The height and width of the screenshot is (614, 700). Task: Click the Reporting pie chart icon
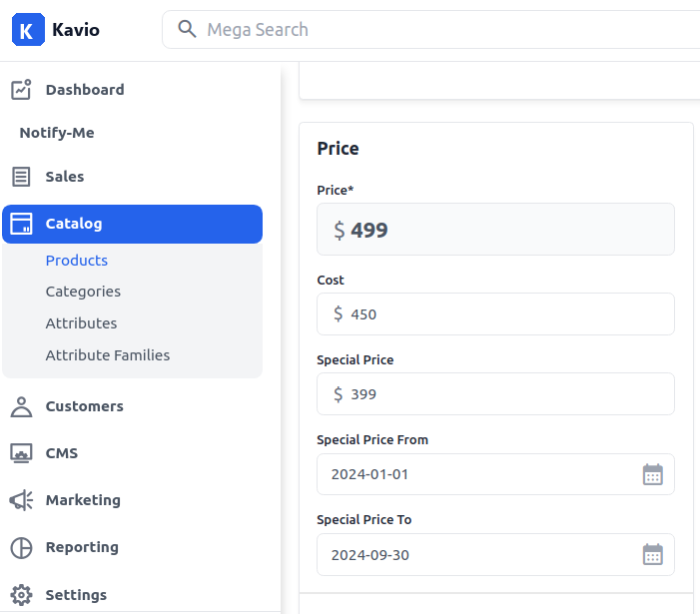tap(21, 547)
